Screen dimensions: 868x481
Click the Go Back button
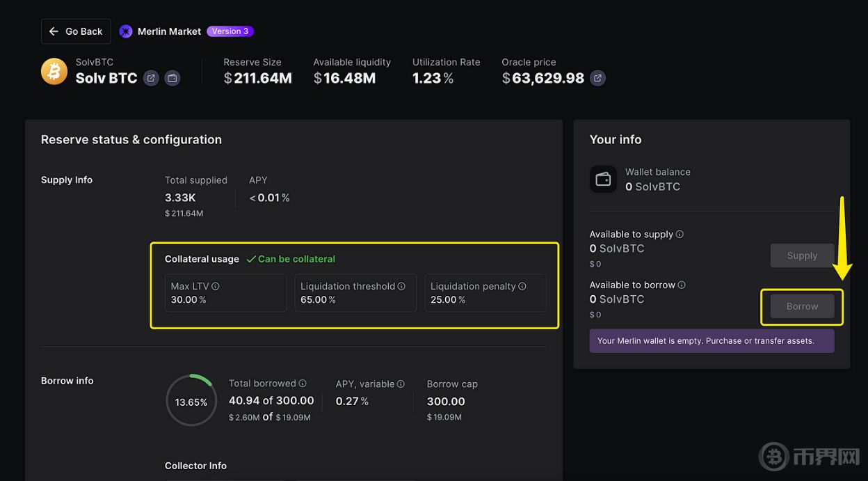pyautogui.click(x=75, y=31)
